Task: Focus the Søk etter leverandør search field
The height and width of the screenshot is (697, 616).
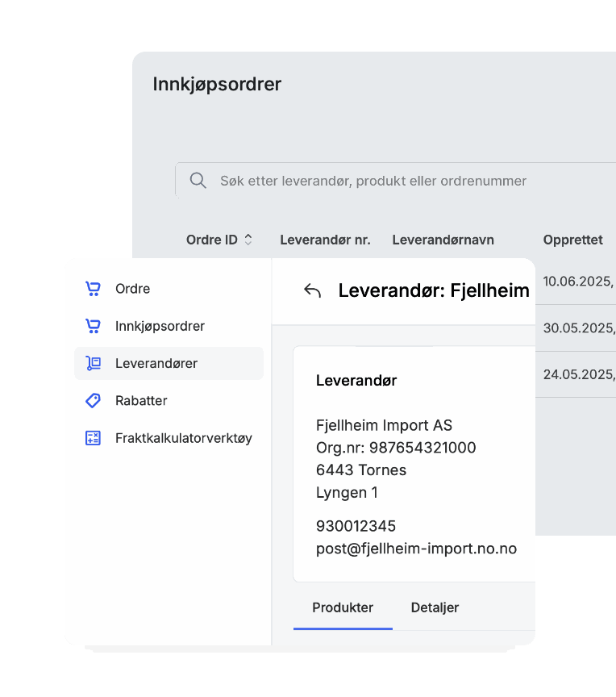Action: click(x=395, y=181)
